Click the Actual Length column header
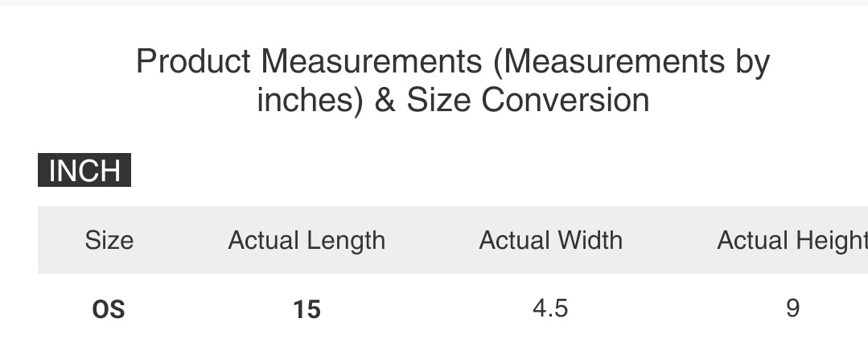This screenshot has width=868, height=360. tap(306, 240)
